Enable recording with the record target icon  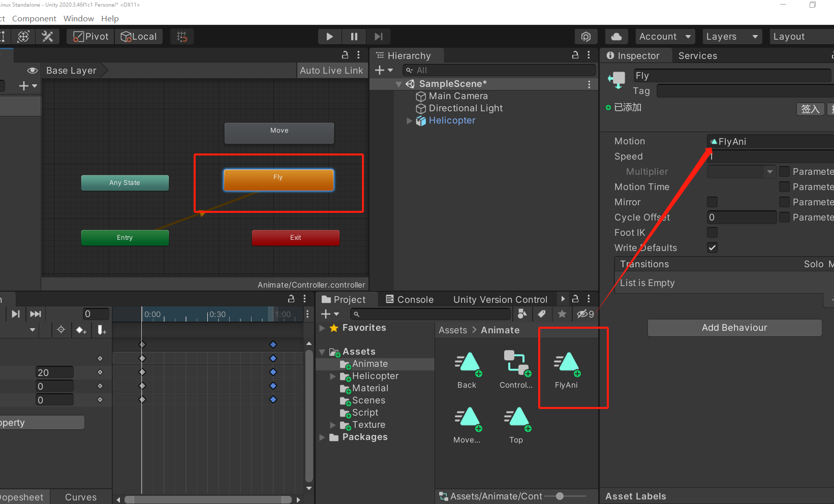pyautogui.click(x=61, y=330)
